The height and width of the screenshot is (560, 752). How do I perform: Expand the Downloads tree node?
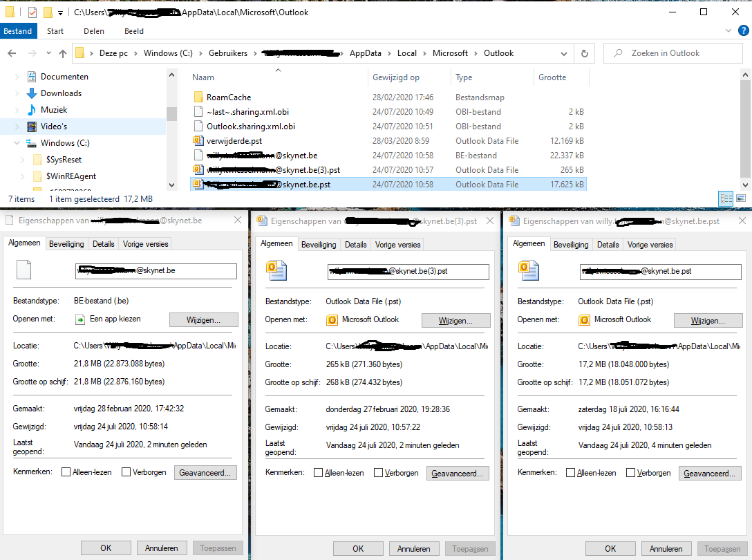click(x=17, y=93)
